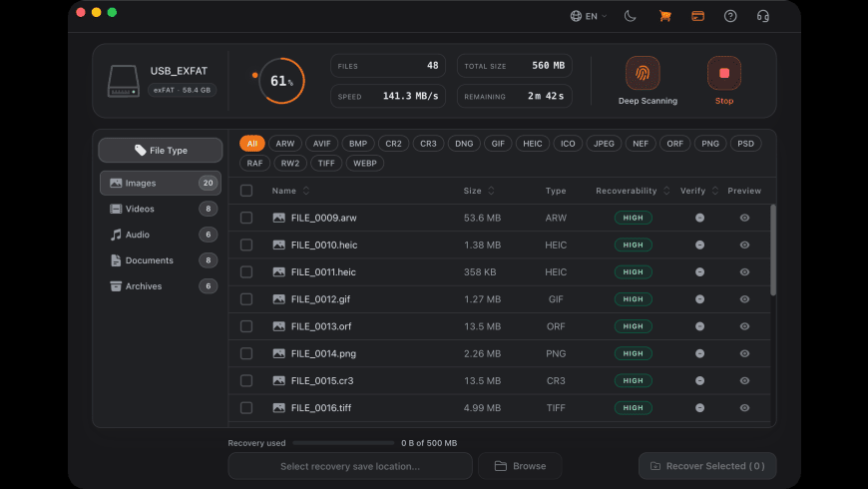Stop the scan
The image size is (868, 489).
[x=724, y=73]
